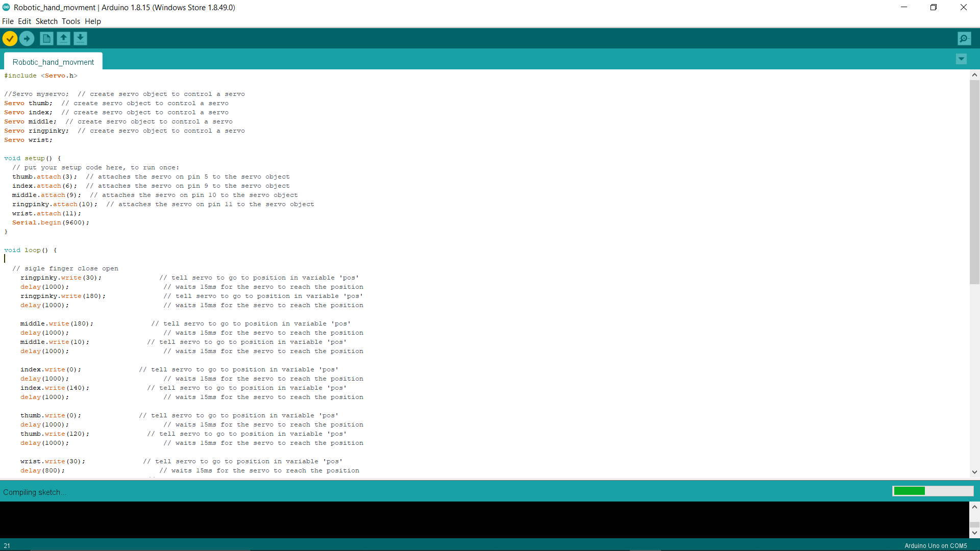This screenshot has height=551, width=980.
Task: Click the 'Serial.begin(9600);' statement
Action: click(51, 222)
